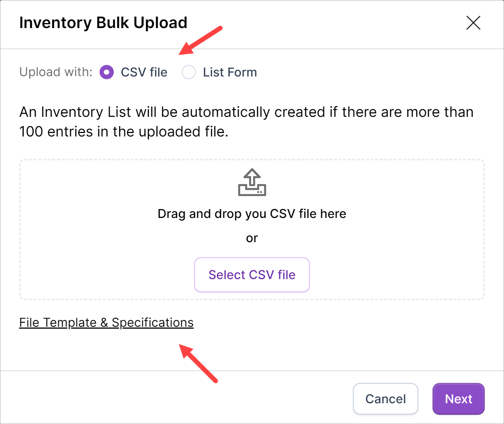
Task: Click the 'Upload with:' label
Action: click(x=56, y=72)
